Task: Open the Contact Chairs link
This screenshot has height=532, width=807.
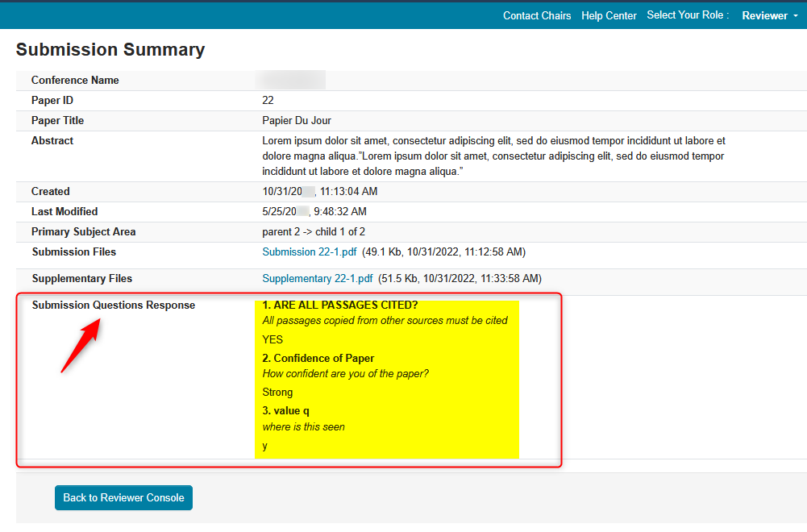Action: 536,15
